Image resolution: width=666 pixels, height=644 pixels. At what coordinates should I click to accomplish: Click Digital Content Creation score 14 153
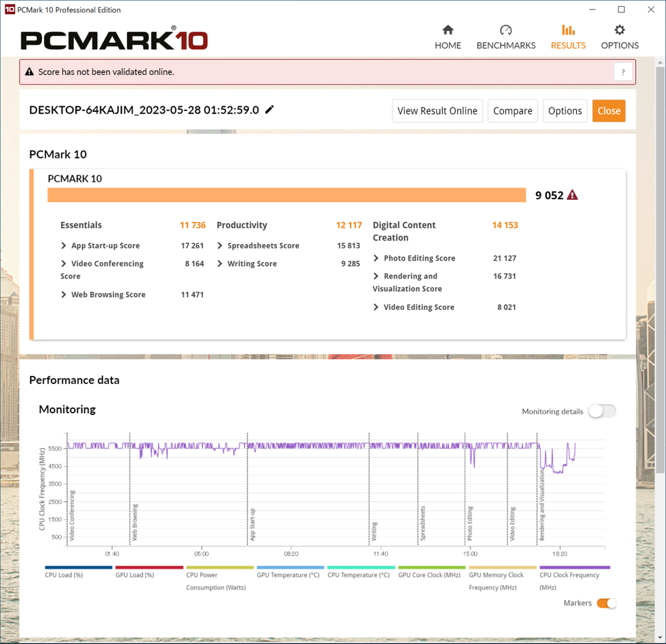(505, 225)
